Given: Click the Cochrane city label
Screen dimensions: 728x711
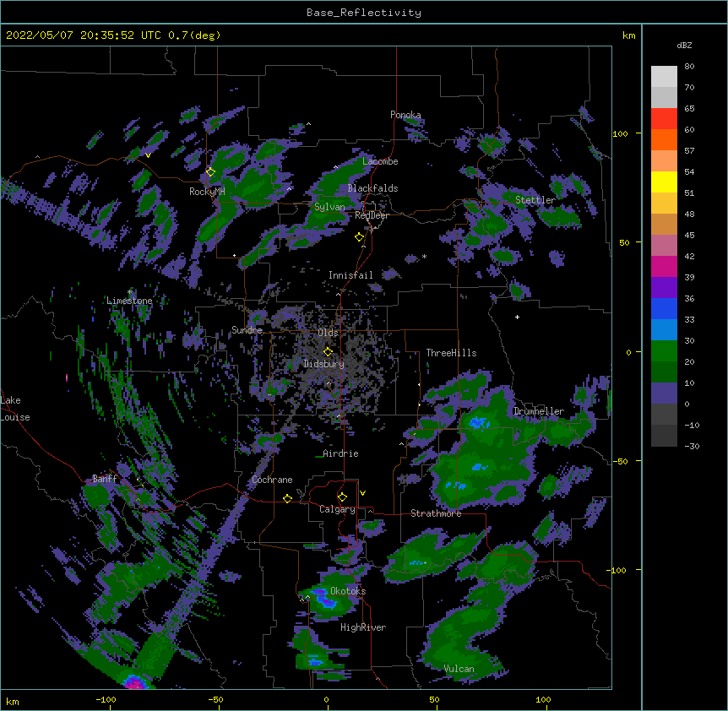Looking at the screenshot, I should (272, 480).
